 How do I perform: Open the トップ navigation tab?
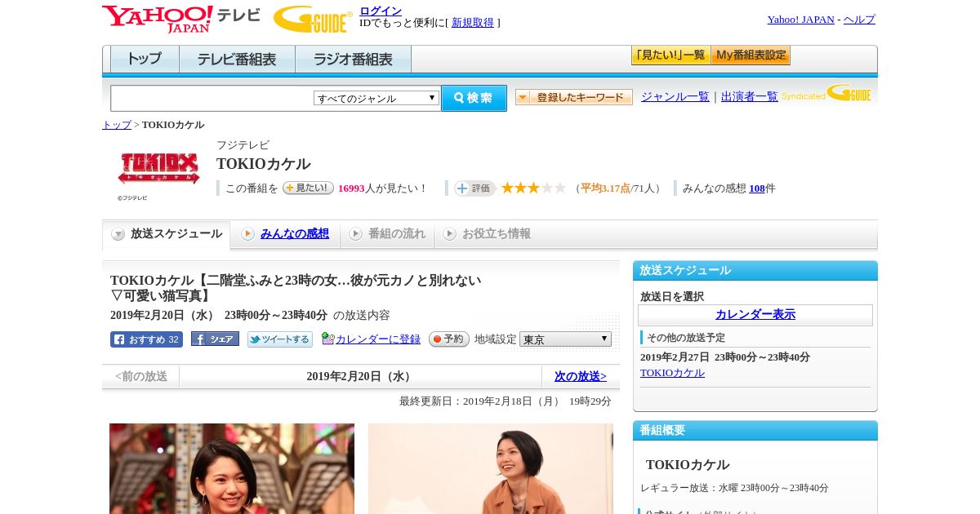[145, 60]
